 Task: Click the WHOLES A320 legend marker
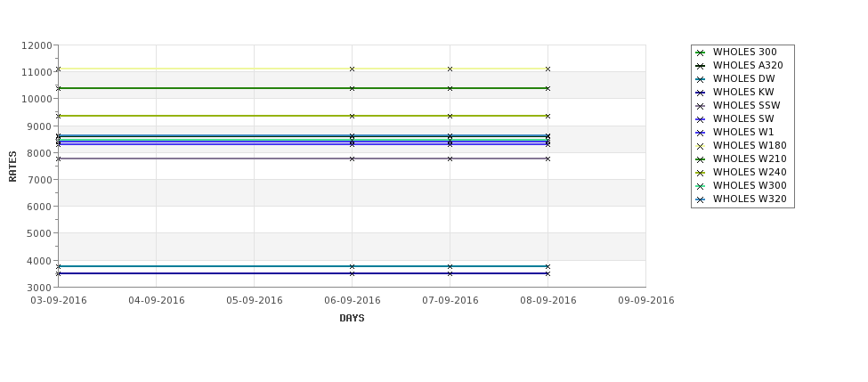pyautogui.click(x=701, y=66)
